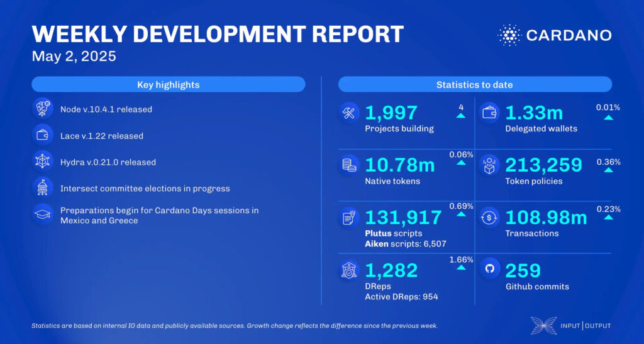The image size is (644, 344).
Task: Click the up arrow beside DReps
Action: pos(461,268)
